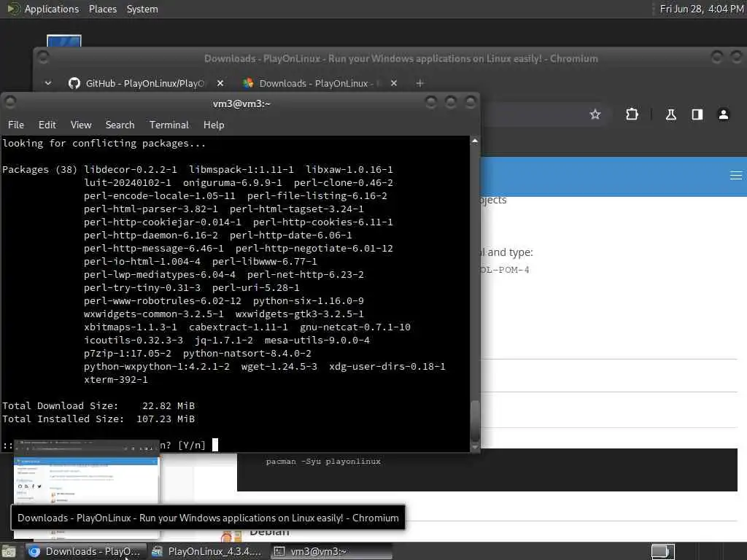
Task: Switch to the Downloads - PlayOnLinux tab
Action: click(x=320, y=83)
